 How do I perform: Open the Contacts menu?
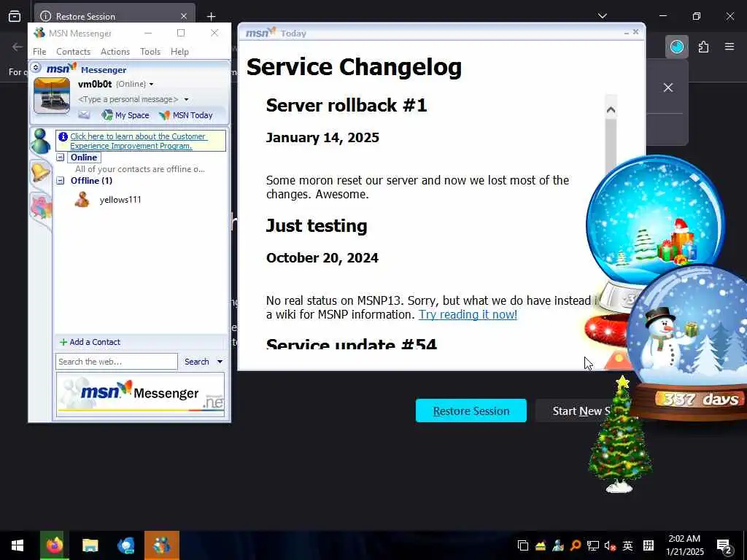(x=74, y=52)
